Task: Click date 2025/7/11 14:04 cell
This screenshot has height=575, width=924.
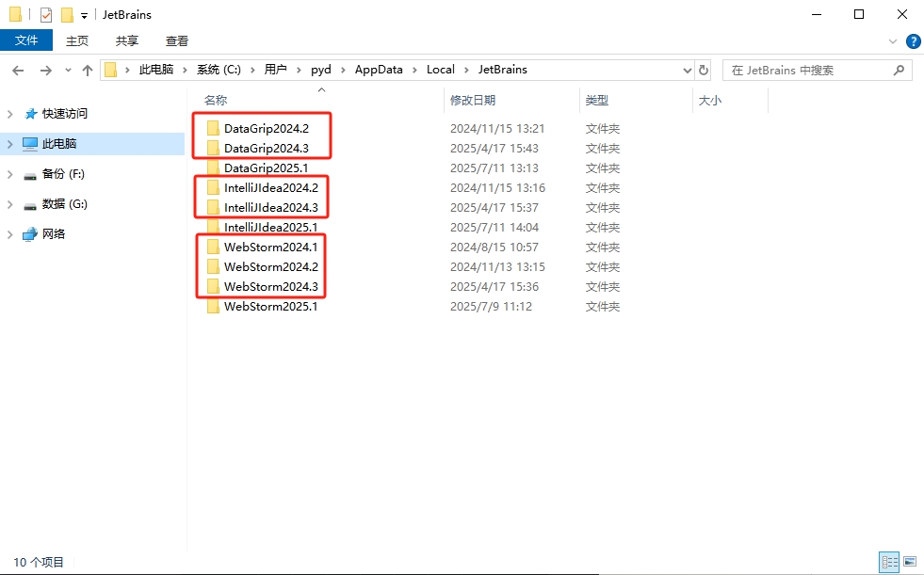Action: 494,227
